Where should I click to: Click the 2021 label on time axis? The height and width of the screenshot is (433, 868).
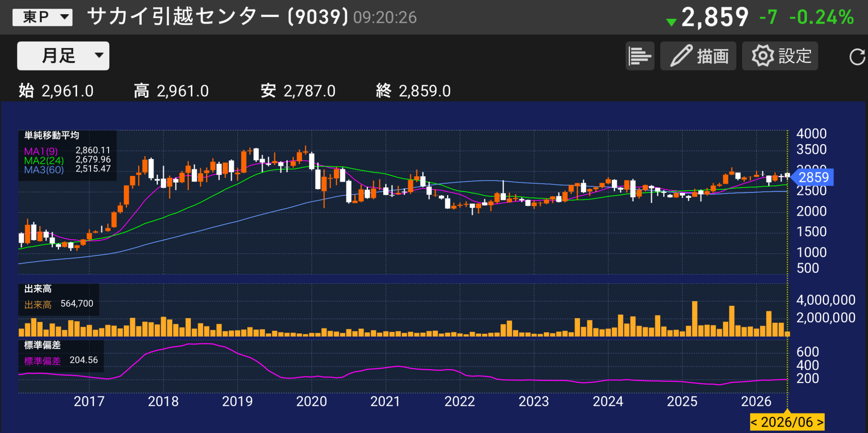[x=386, y=402]
